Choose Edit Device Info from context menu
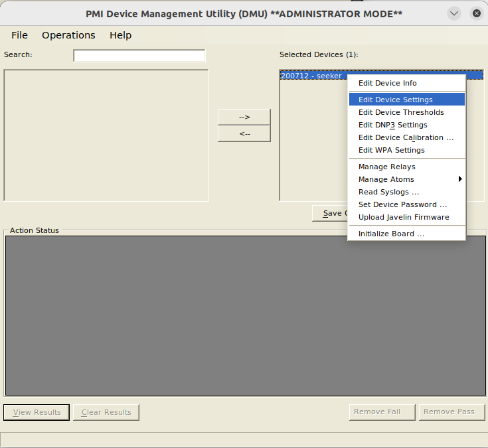Image resolution: width=488 pixels, height=448 pixels. pyautogui.click(x=388, y=83)
